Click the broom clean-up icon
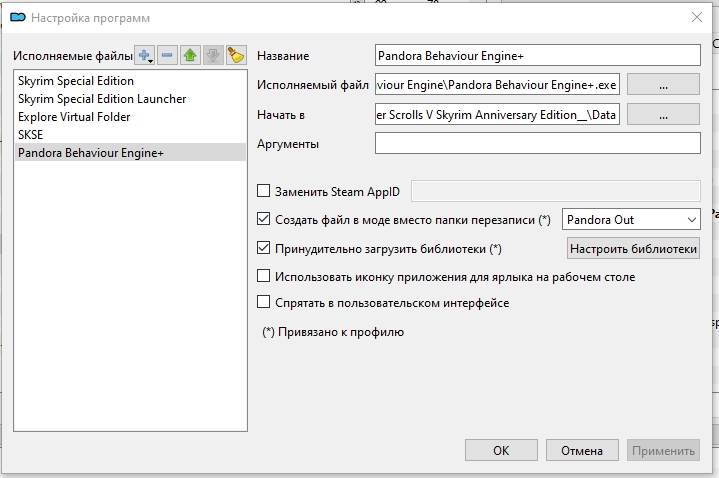719x478 pixels. tap(236, 56)
